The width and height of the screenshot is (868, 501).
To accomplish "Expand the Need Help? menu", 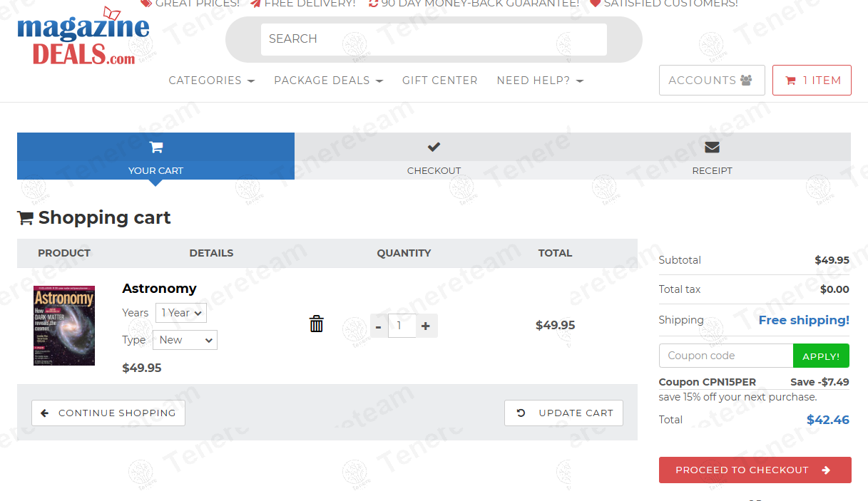I will point(540,81).
